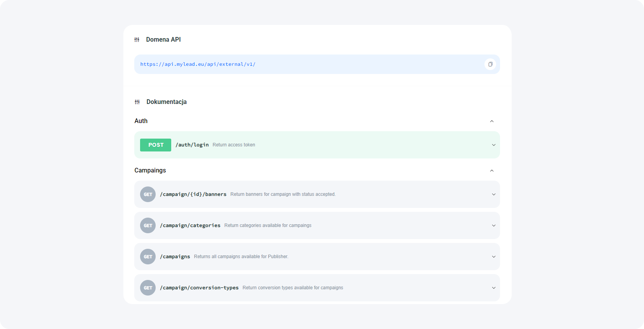Click the Campaings section heading
Viewport: 644px width, 329px height.
[150, 171]
